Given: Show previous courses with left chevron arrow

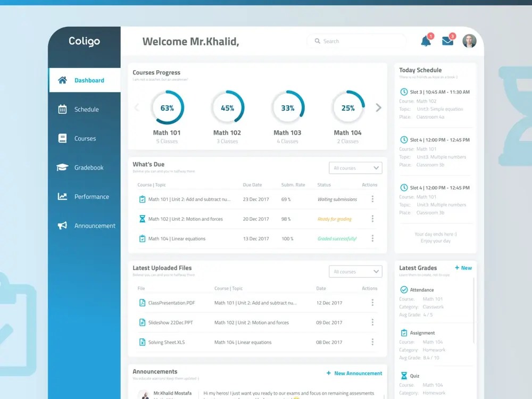Looking at the screenshot, I should pos(137,108).
